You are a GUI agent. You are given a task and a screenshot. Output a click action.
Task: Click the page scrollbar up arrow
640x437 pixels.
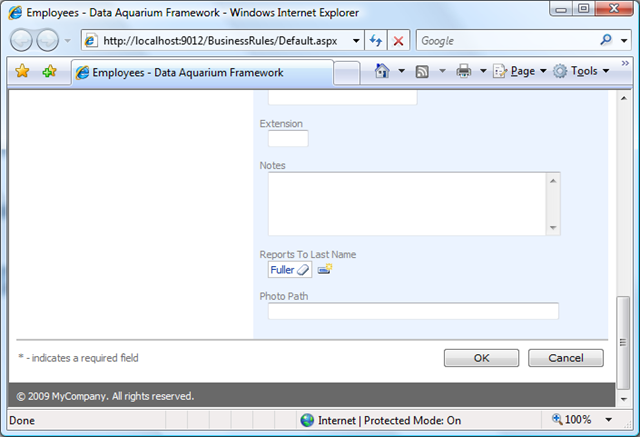(624, 98)
